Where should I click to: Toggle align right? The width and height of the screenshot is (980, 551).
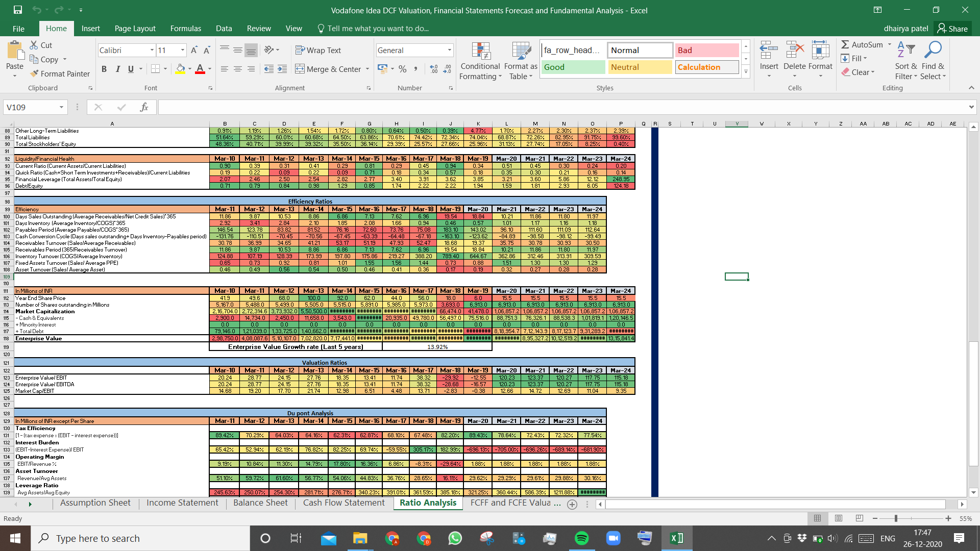pos(251,68)
